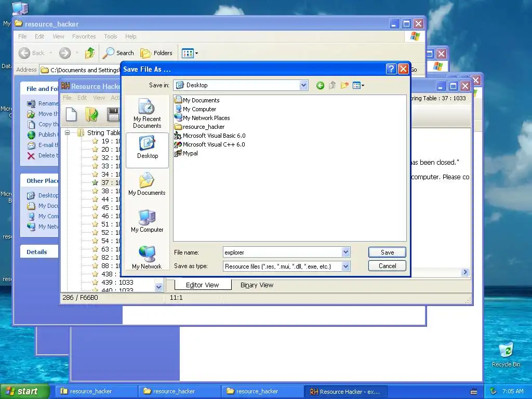The height and width of the screenshot is (399, 532).
Task: Open Explorer Tools menu
Action: (110, 36)
